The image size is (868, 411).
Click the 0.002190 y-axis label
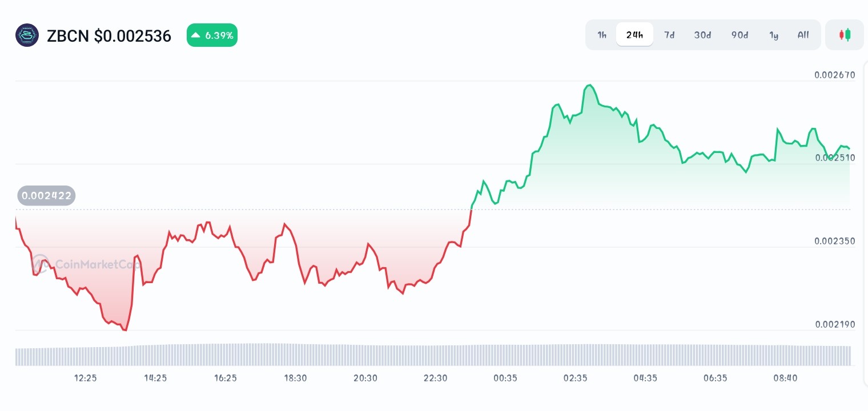tap(835, 324)
